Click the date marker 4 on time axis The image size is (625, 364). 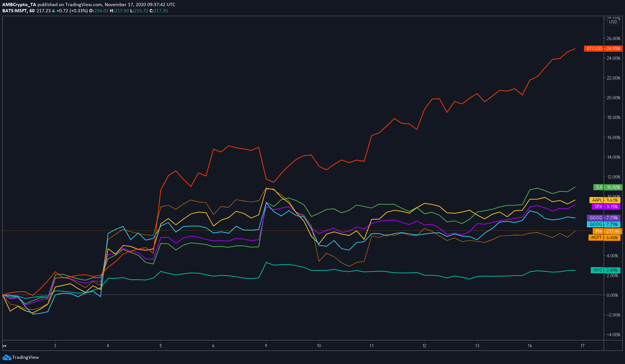[108, 346]
